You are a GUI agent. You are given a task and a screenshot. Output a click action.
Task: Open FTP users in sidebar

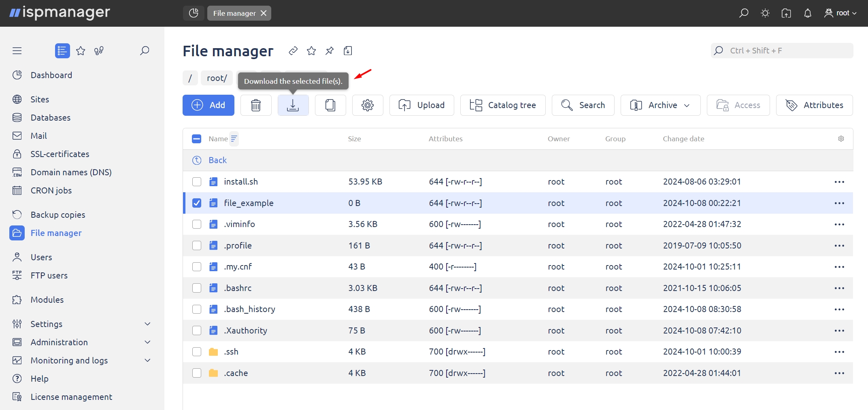tap(49, 275)
